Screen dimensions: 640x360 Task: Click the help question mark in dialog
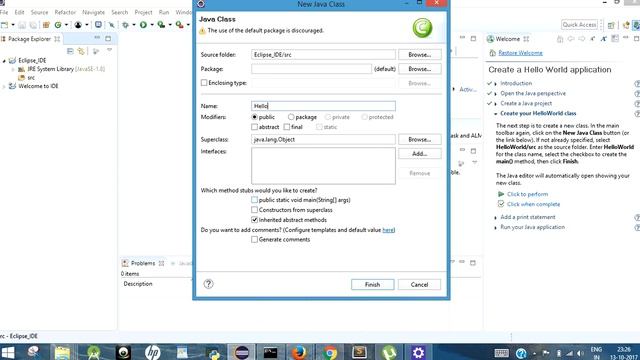point(208,284)
